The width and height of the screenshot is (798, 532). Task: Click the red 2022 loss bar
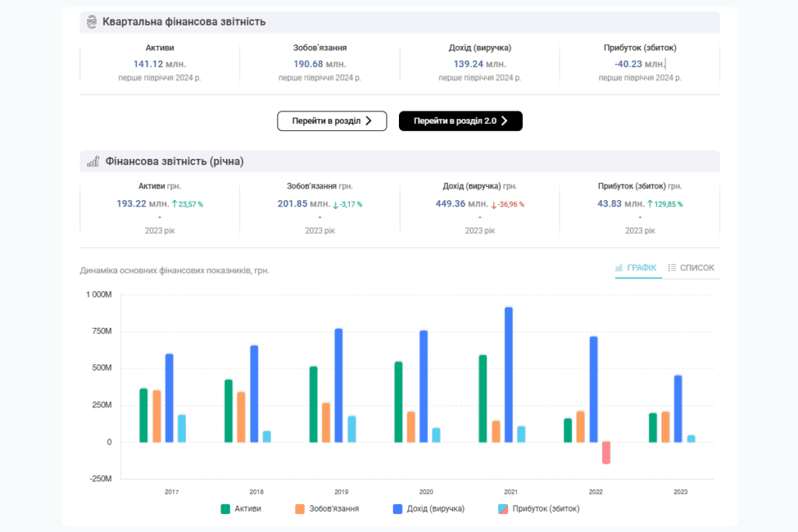click(606, 453)
